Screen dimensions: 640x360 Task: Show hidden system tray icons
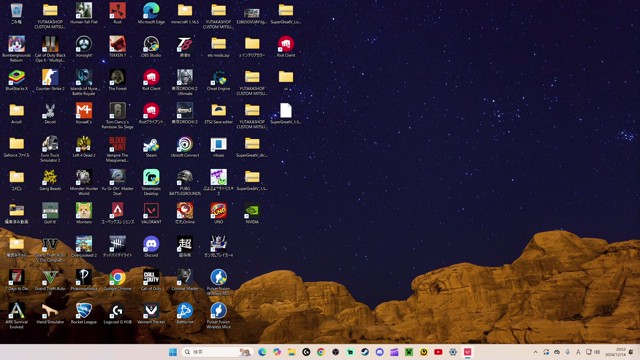pyautogui.click(x=536, y=352)
